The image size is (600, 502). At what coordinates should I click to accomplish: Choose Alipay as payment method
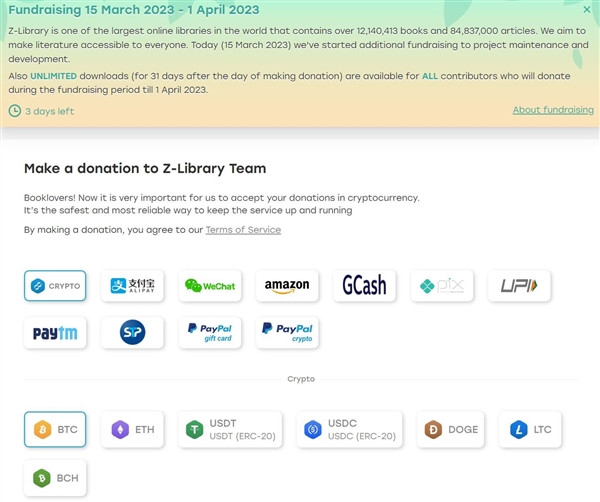(x=132, y=286)
